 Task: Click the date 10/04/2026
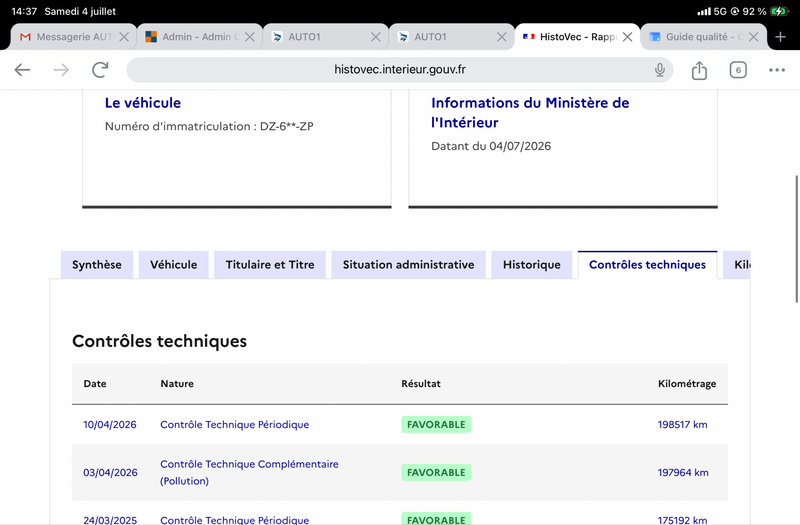[110, 424]
